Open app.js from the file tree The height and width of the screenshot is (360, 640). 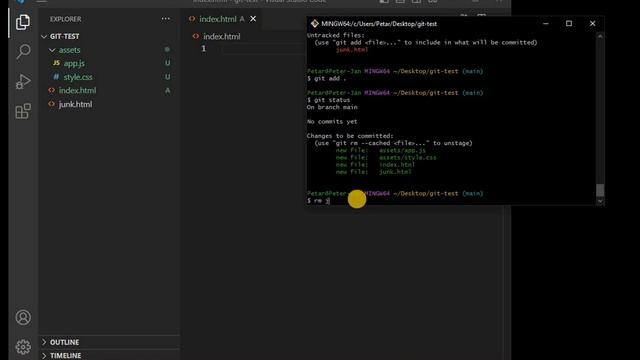point(74,63)
